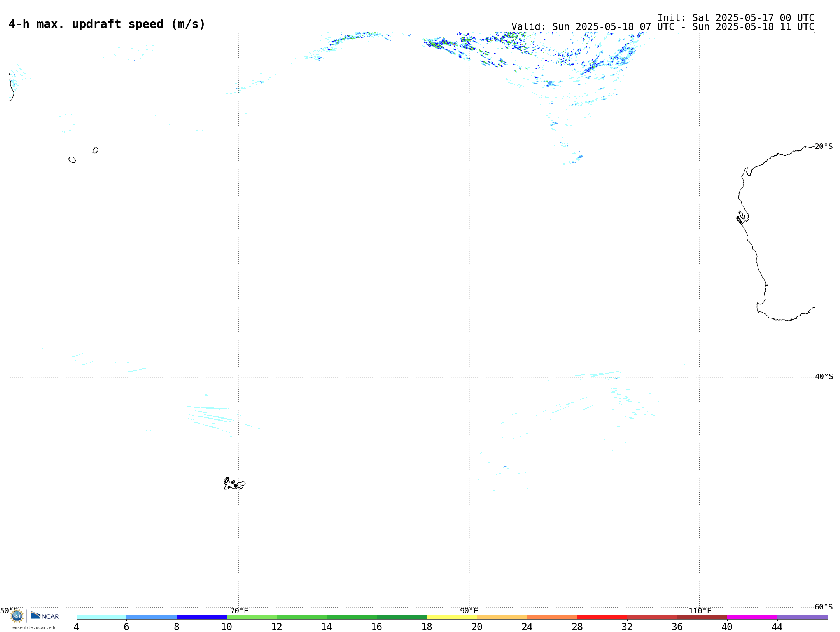Click the 60°S latitude label
Screen dimensions: 840x632
coord(824,606)
